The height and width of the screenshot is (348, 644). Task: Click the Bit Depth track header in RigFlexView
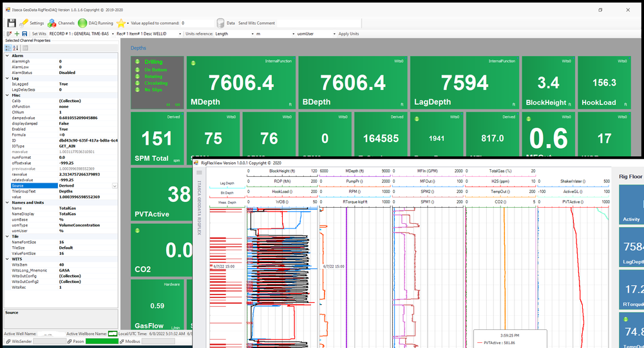pos(227,193)
